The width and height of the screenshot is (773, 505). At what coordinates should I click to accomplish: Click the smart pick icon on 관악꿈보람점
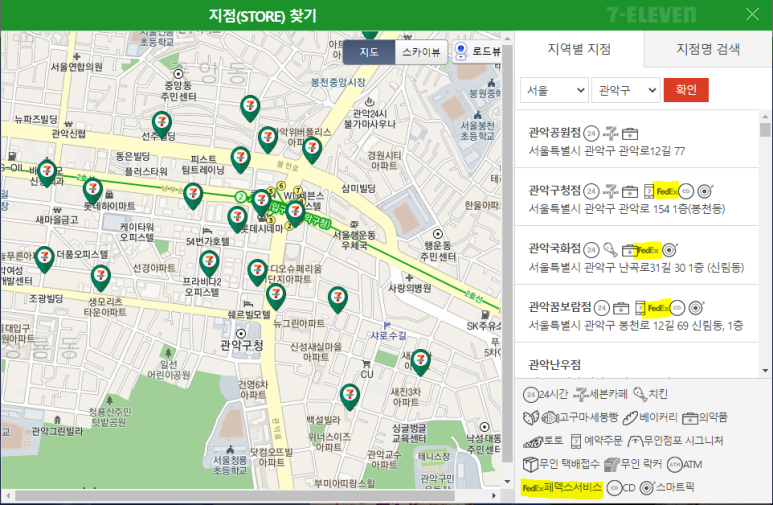(696, 308)
